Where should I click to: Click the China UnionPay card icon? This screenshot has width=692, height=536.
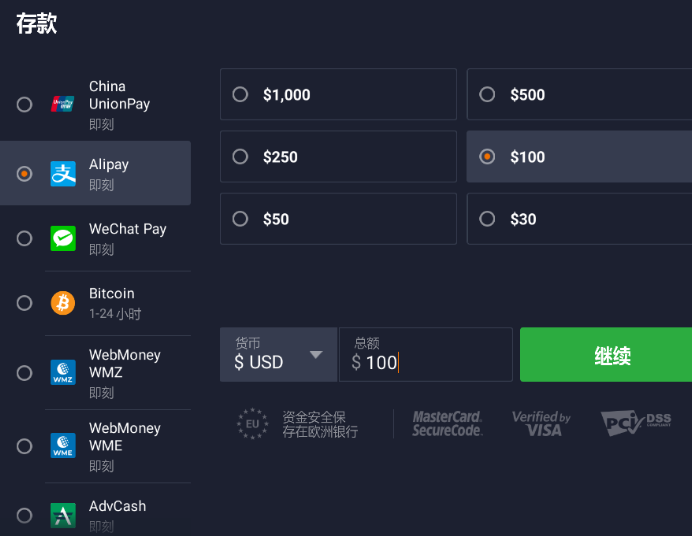coord(63,104)
